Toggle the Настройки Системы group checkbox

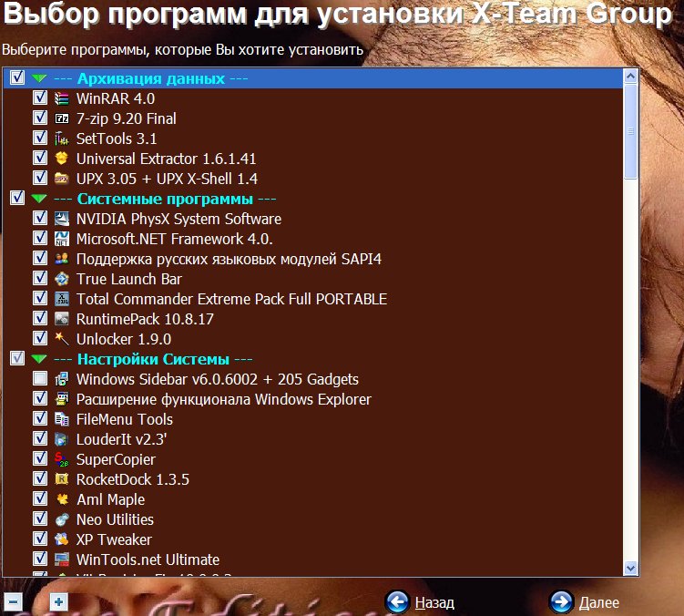pos(17,358)
